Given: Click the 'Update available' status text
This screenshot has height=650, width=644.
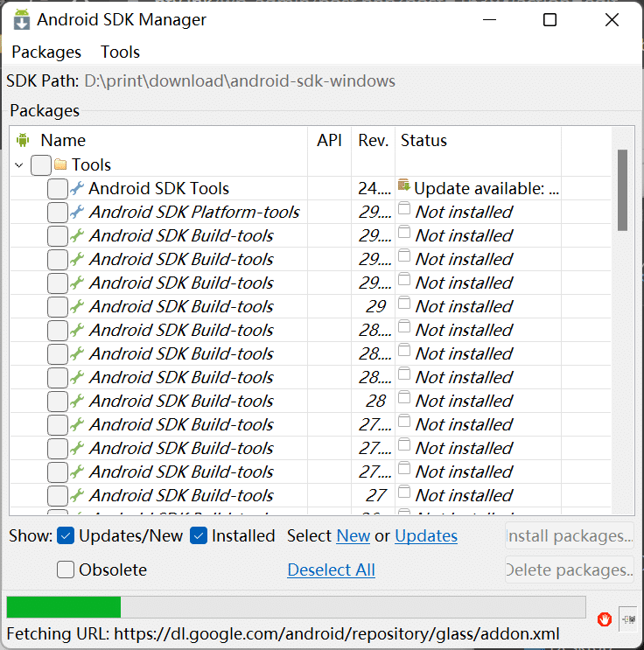Looking at the screenshot, I should coord(486,189).
